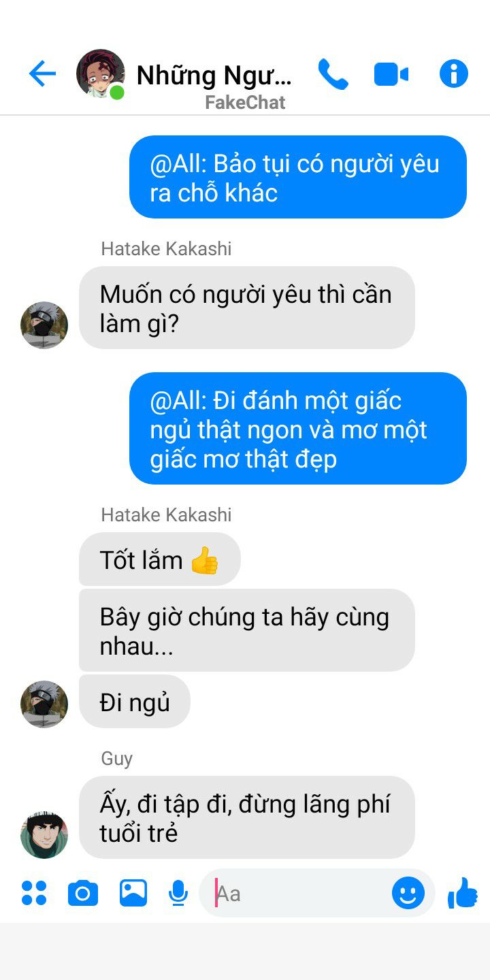
Task: Tap the "Muốn có người yêu" message bubble
Action: point(247,308)
